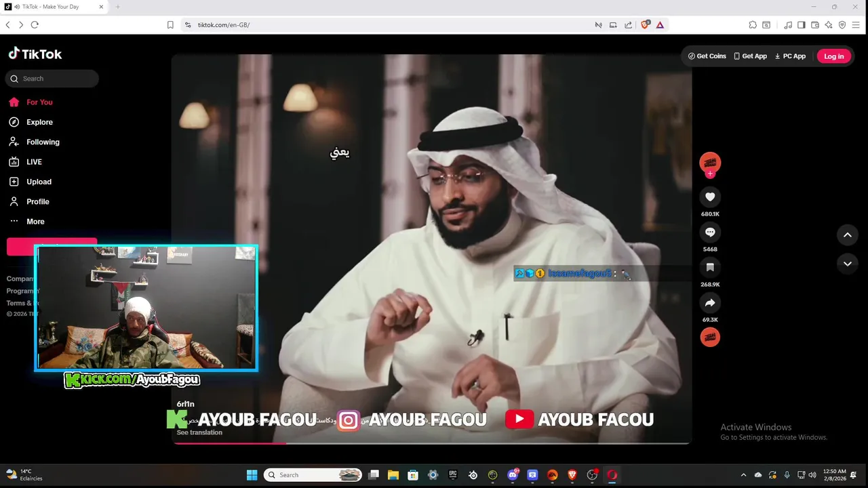Click See translation under the caption
Image resolution: width=868 pixels, height=488 pixels.
click(199, 432)
